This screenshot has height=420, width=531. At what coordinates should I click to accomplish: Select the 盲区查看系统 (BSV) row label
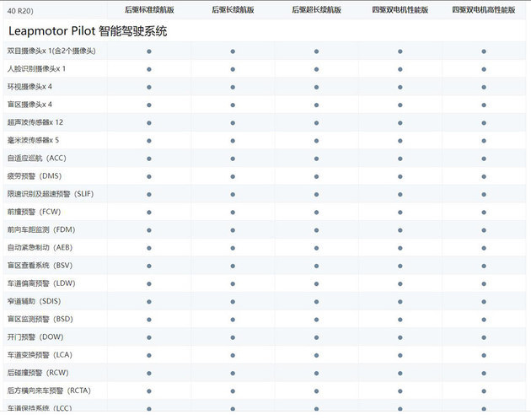pos(40,266)
